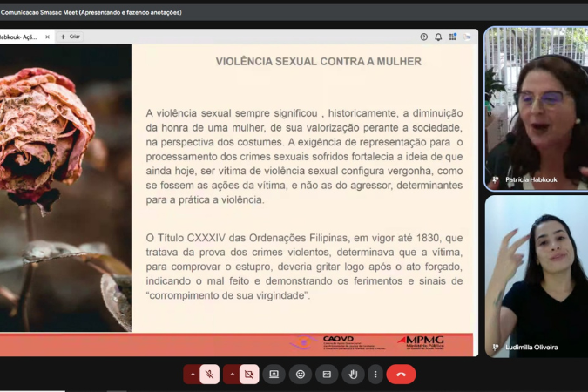
Task: Leave the call with red hang-up button
Action: point(401,374)
